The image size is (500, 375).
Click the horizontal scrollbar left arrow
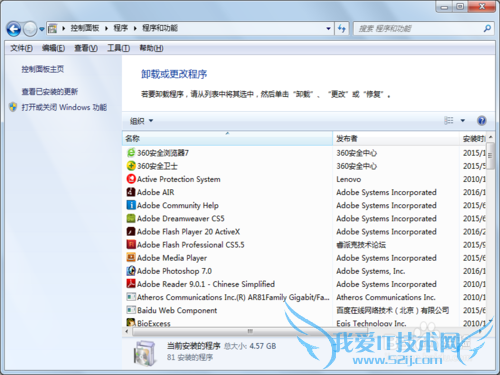coord(127,331)
